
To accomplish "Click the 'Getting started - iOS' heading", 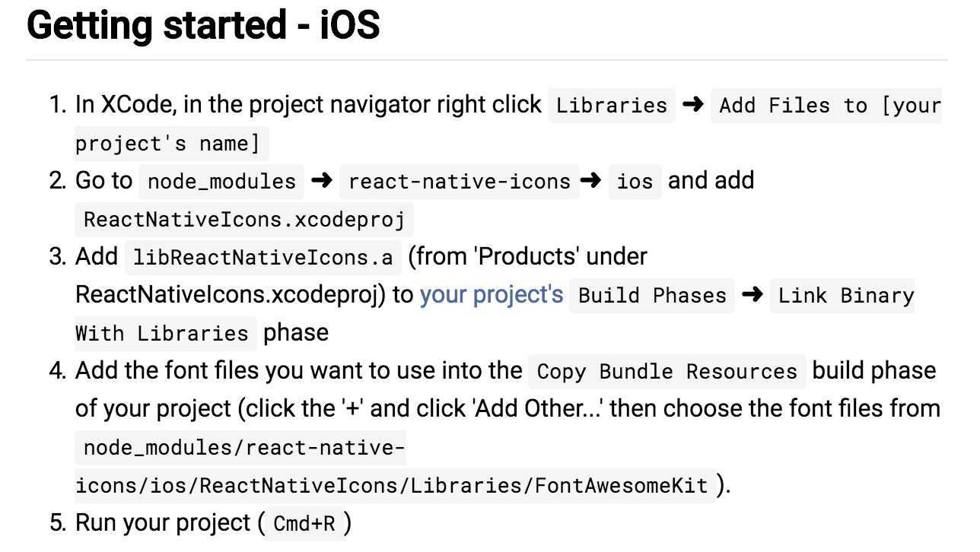I will [x=203, y=25].
